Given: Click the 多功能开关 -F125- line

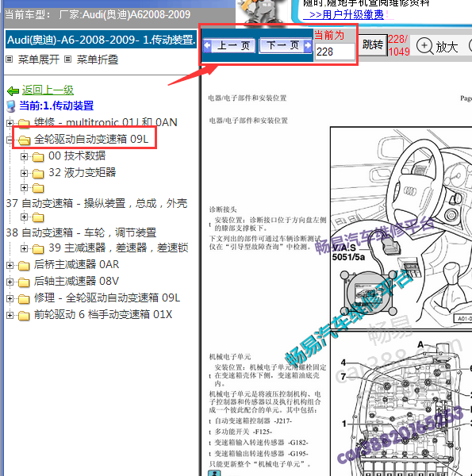Looking at the screenshot, I should [x=244, y=432].
